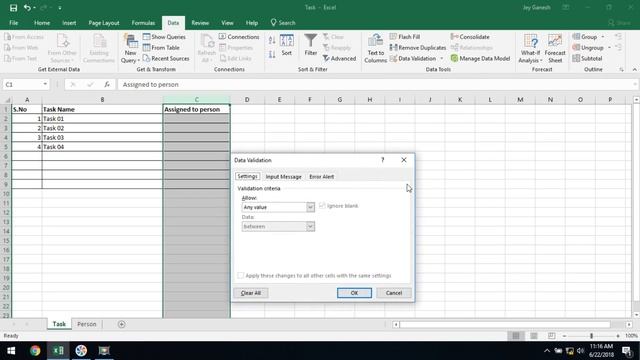Screen dimensions: 640x360
Task: Open Recent Sources
Action: pyautogui.click(x=166, y=59)
